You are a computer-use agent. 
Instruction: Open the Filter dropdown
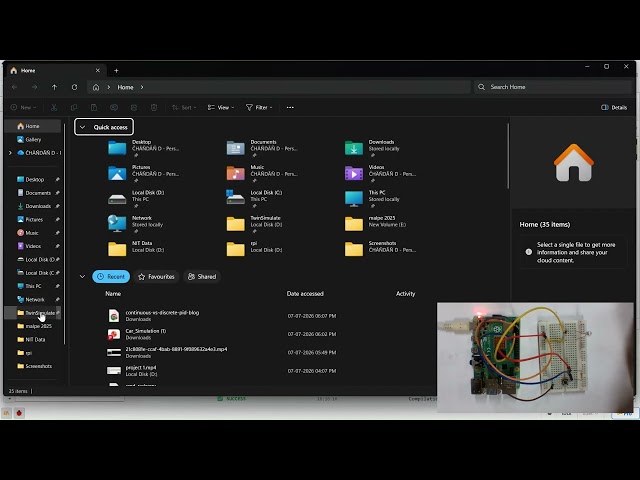pyautogui.click(x=259, y=107)
